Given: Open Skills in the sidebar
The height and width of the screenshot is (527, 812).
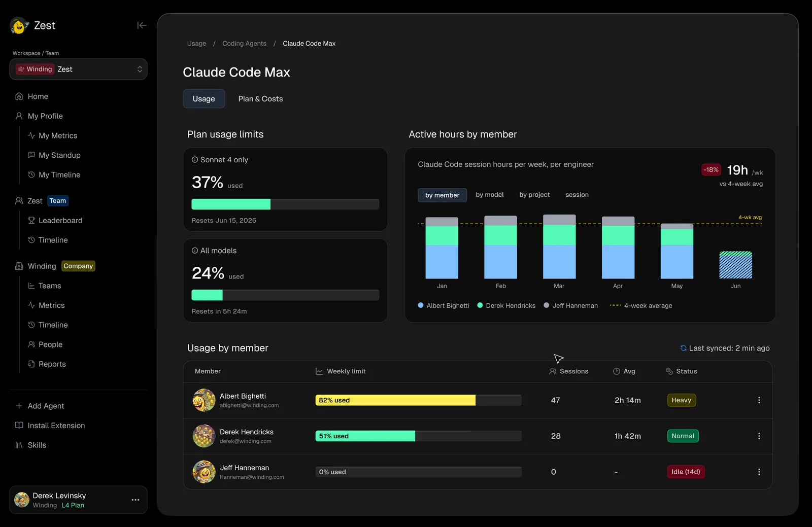Looking at the screenshot, I should pyautogui.click(x=30, y=445).
